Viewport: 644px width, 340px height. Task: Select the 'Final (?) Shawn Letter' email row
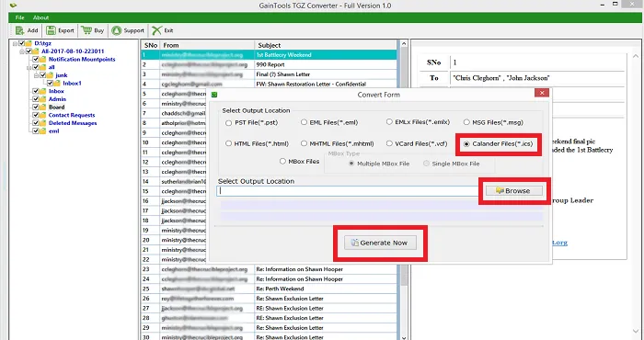tap(269, 74)
